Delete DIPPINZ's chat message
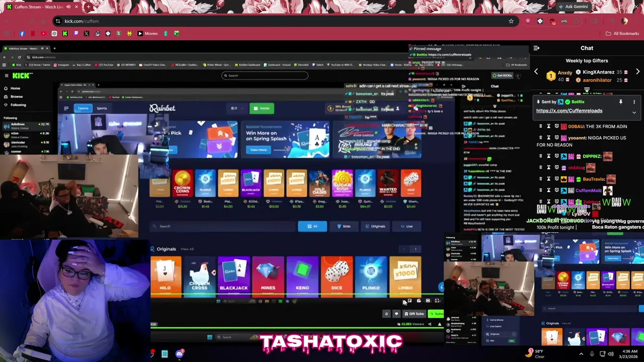Viewport: 644px width, 362px height. pos(540,156)
